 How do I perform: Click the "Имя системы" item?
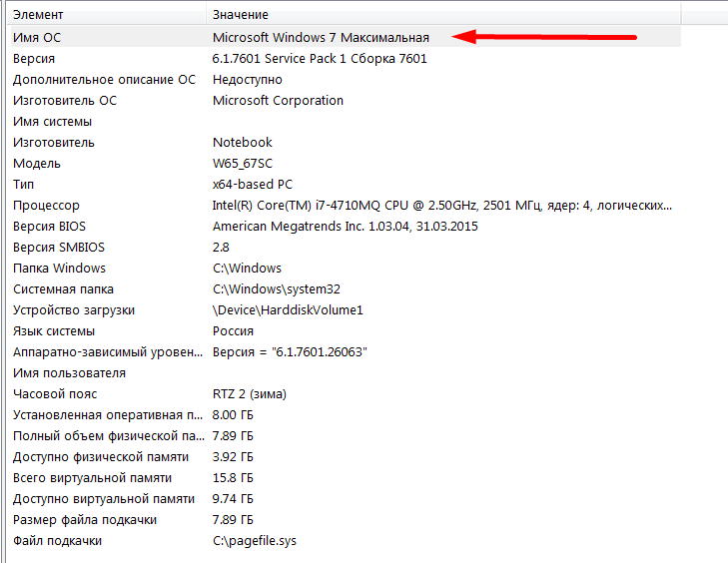point(52,122)
